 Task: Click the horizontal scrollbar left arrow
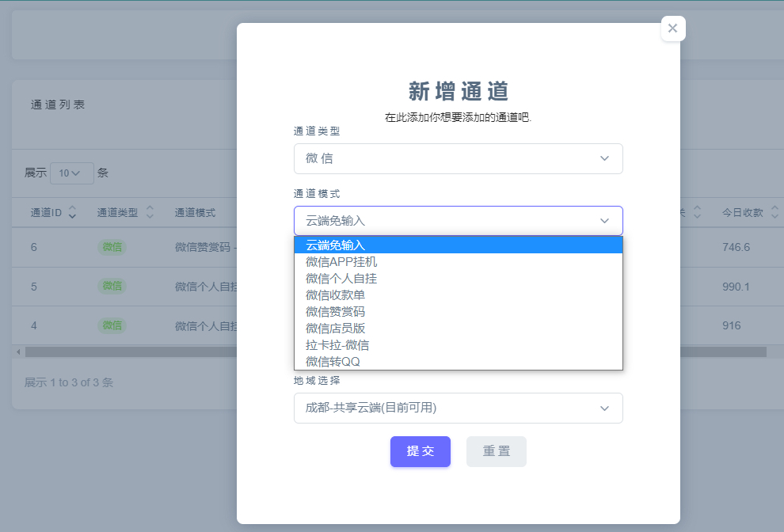pyautogui.click(x=18, y=352)
